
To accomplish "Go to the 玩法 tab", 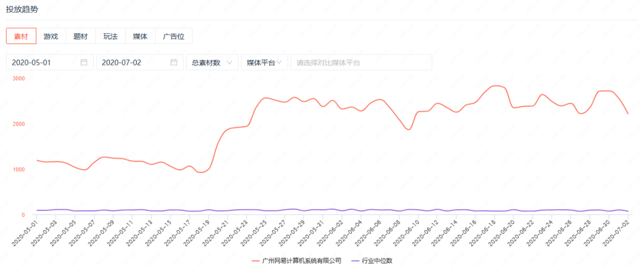I will pyautogui.click(x=110, y=36).
